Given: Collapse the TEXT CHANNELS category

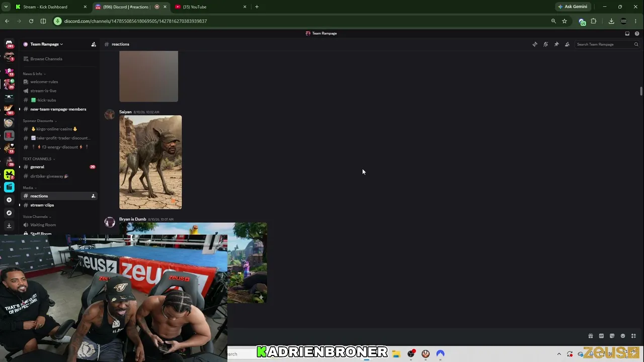Looking at the screenshot, I should tap(39, 159).
